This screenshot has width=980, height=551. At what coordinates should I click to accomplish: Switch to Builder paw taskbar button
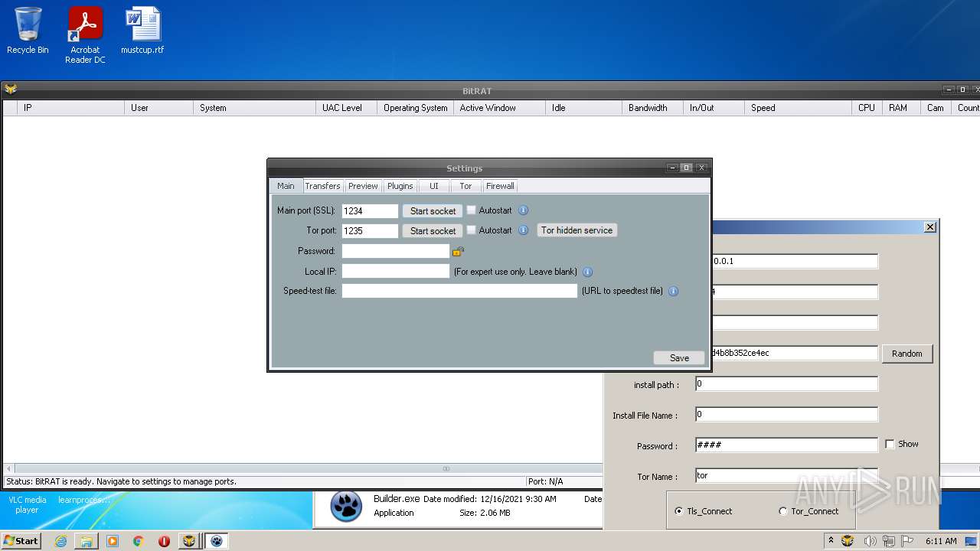tap(217, 541)
